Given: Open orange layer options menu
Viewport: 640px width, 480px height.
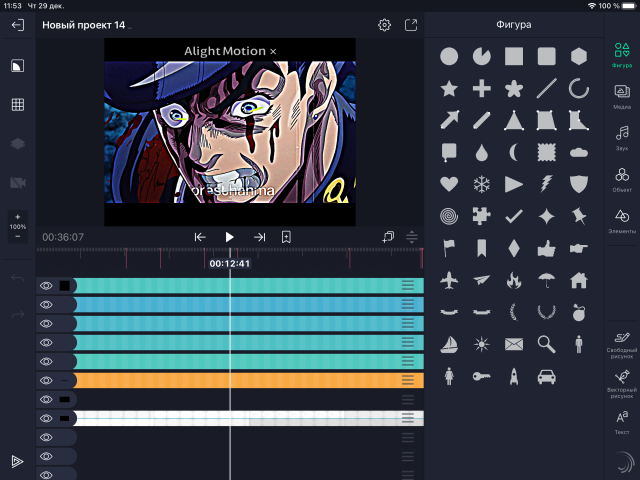Looking at the screenshot, I should (408, 380).
